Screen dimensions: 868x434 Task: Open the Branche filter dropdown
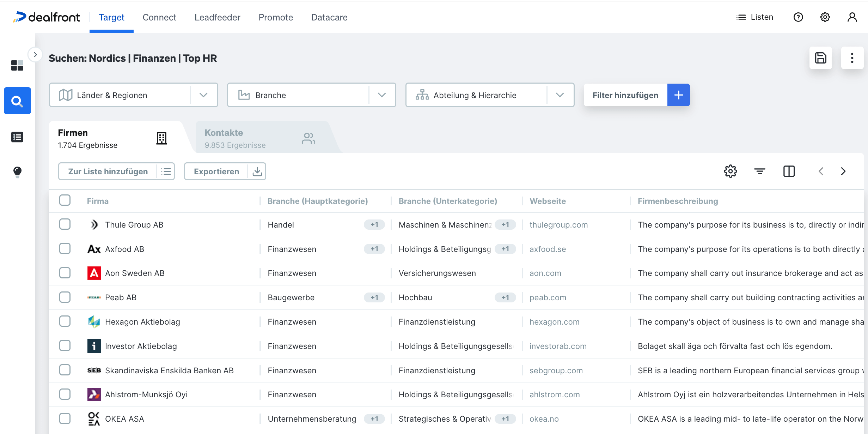click(x=381, y=95)
